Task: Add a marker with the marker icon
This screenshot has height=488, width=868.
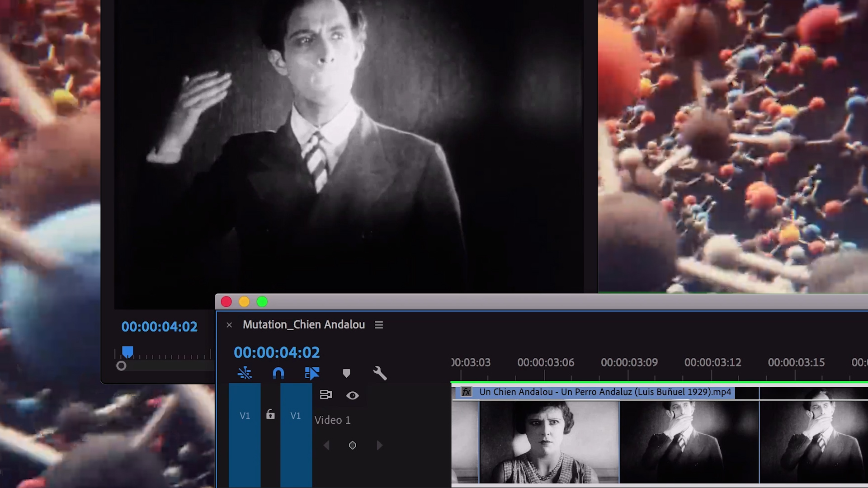Action: pos(346,373)
